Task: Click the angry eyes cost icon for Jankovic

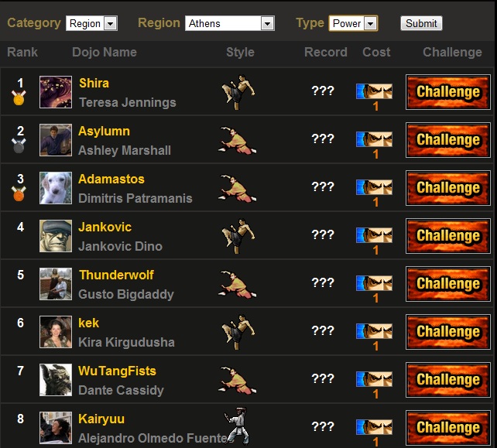Action: [375, 235]
